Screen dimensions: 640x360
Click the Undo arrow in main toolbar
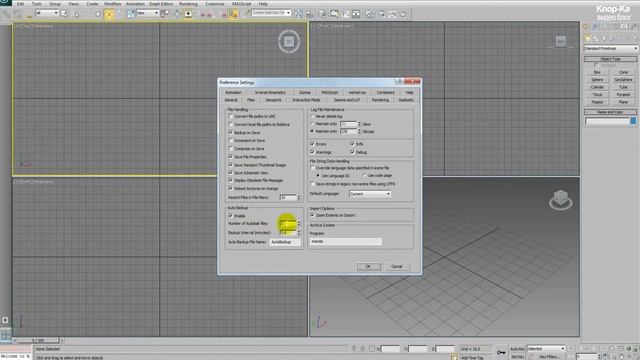click(x=7, y=14)
